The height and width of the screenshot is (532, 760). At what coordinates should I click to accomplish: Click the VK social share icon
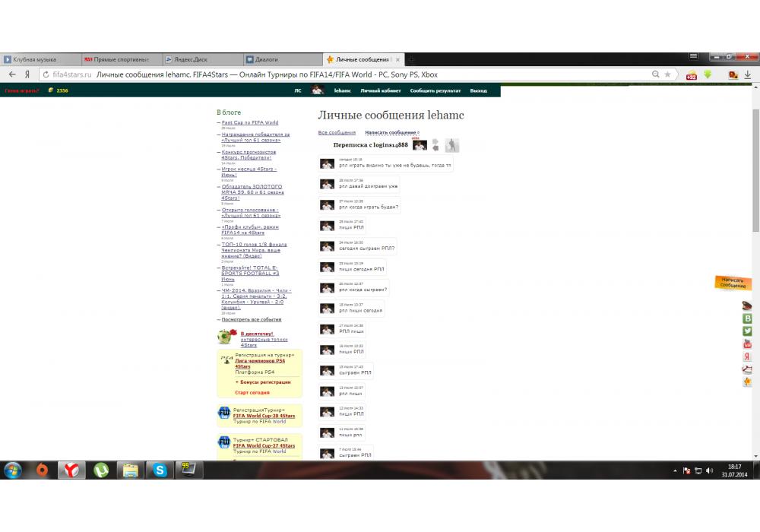coord(747,318)
